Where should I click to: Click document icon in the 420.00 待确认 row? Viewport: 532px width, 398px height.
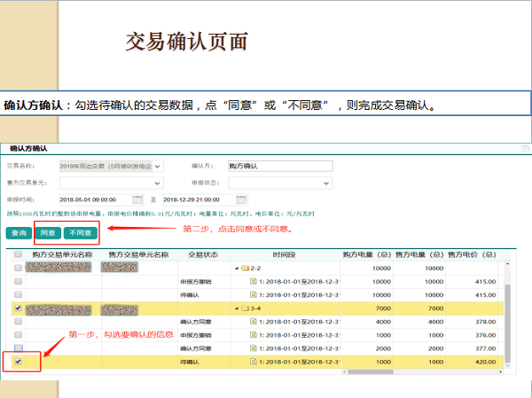254,363
